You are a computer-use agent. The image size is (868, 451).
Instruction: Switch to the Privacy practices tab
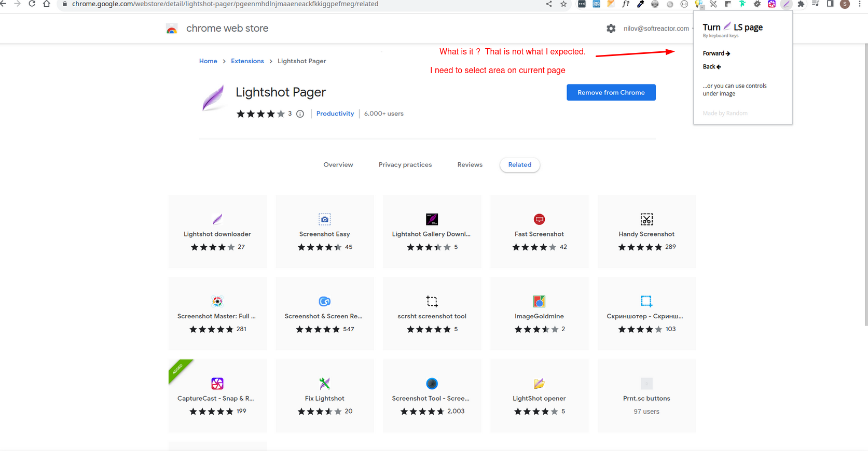pyautogui.click(x=405, y=165)
